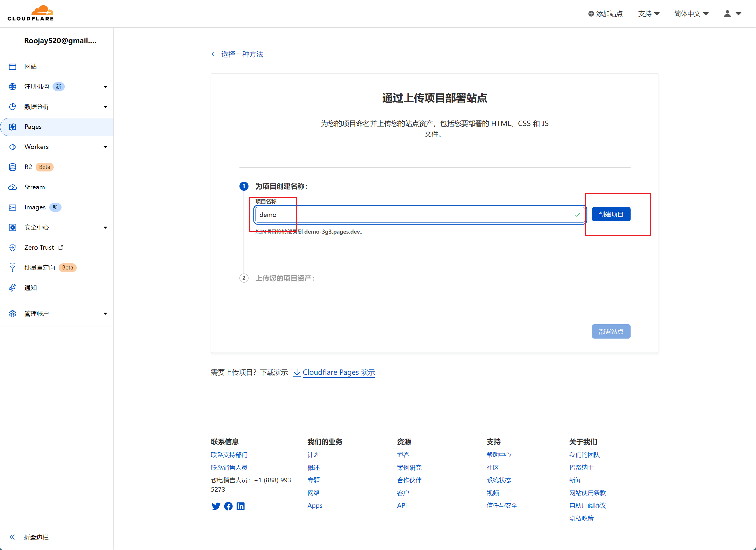Click the 创建项目 button
756x550 pixels.
[x=611, y=214]
